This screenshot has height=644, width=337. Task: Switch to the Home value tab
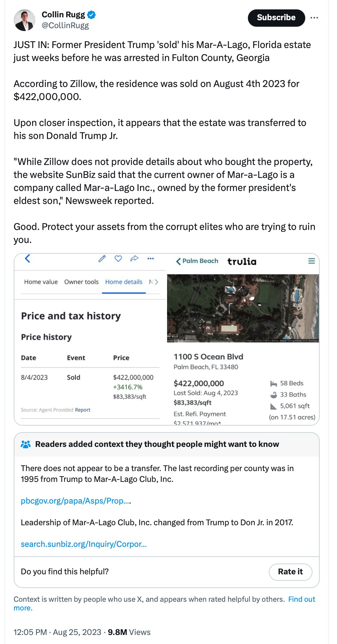tap(41, 282)
